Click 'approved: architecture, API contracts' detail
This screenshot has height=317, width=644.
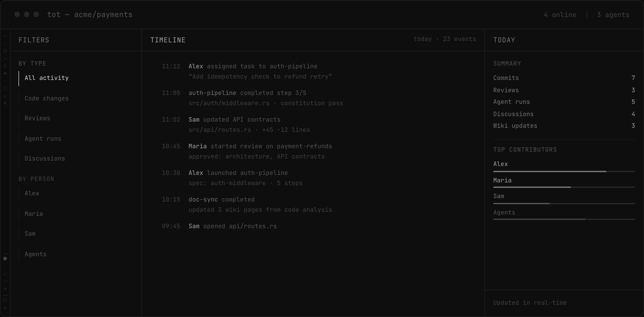click(x=257, y=157)
